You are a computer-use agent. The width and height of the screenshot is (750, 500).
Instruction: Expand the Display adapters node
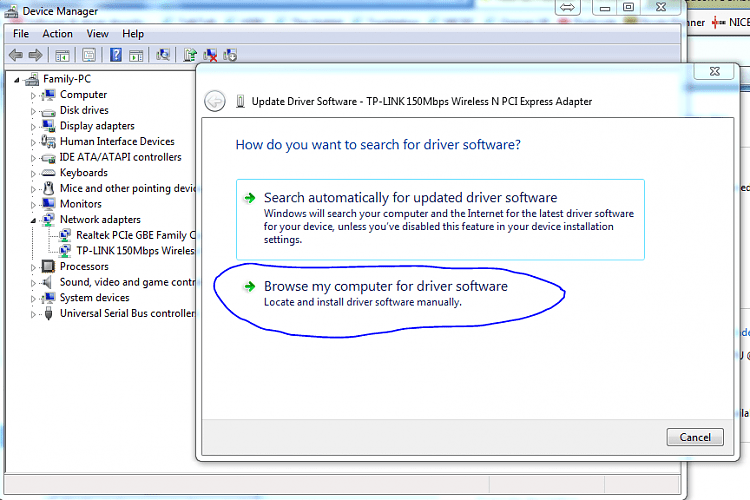[x=33, y=127]
